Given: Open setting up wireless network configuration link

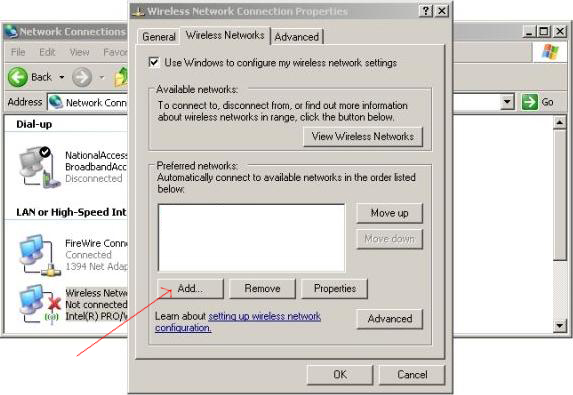Looking at the screenshot, I should click(x=265, y=316).
